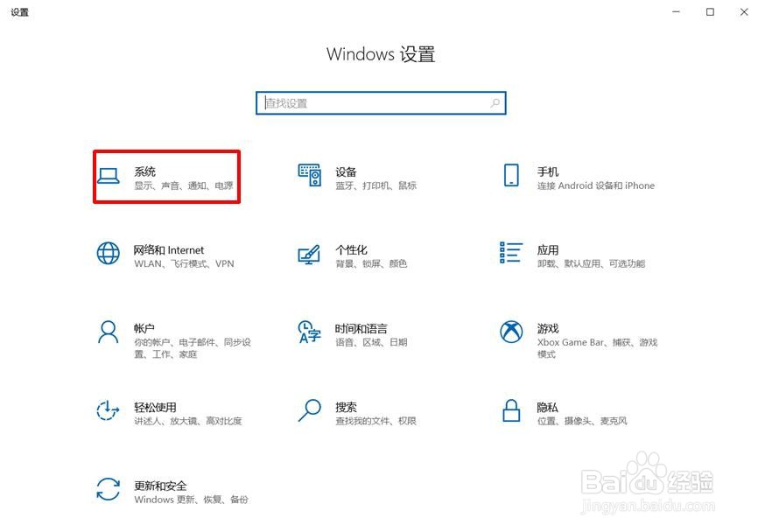Maximize the 设置 window
758x532 pixels.
(710, 11)
